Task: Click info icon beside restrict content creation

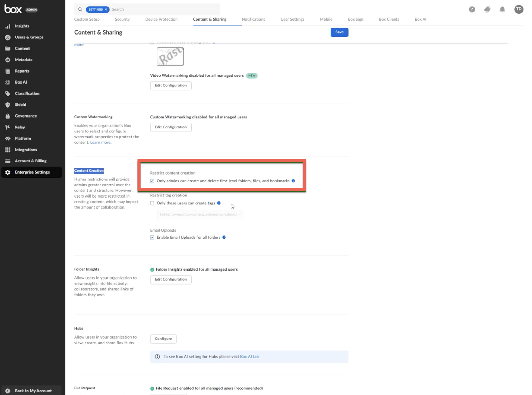Action: tap(293, 181)
